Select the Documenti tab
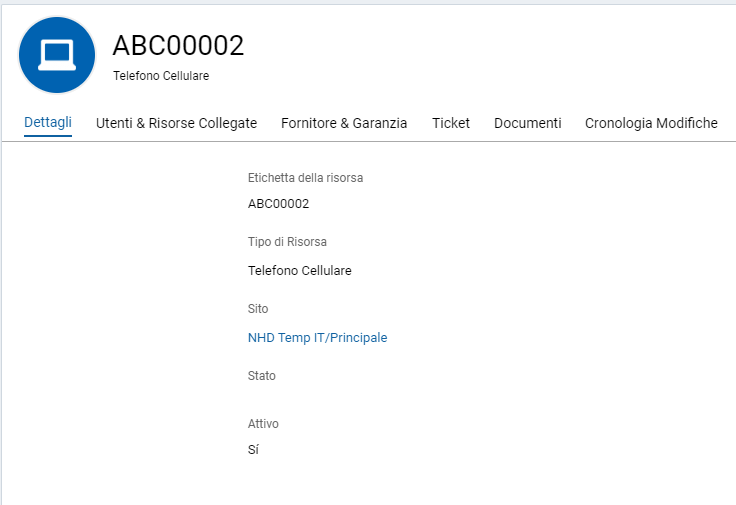Viewport: 736px width, 505px height. 528,123
